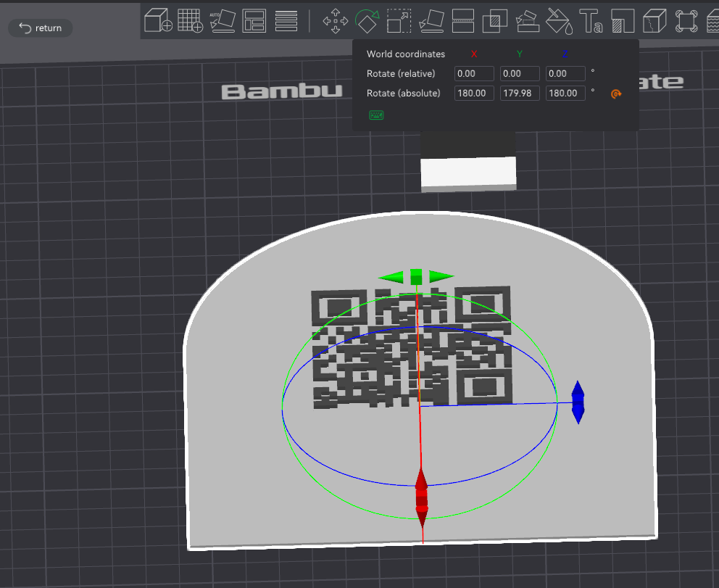Open the color painting bucket tool

[559, 20]
